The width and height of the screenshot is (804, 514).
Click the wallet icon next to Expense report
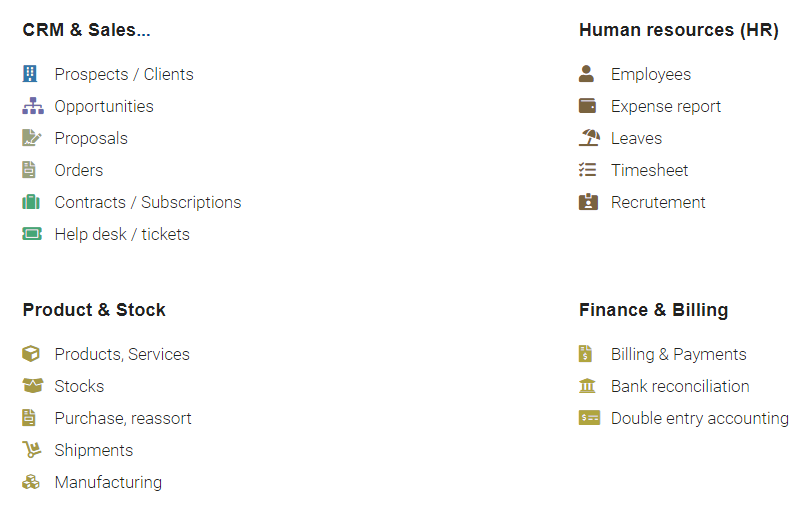click(588, 106)
